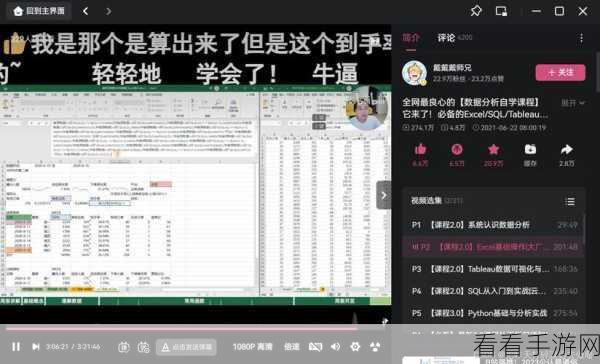
Task: Open the 1080P 高清 quality menu
Action: click(x=252, y=347)
